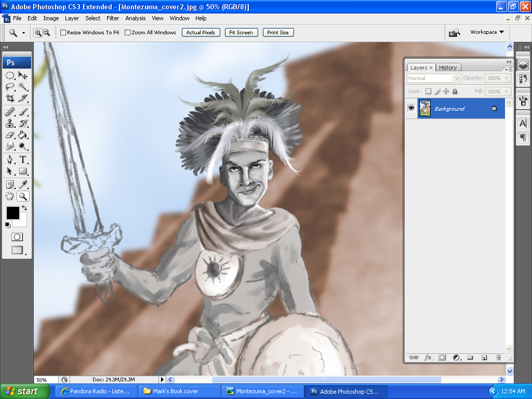Toggle lock all
This screenshot has height=399, width=532.
[455, 91]
